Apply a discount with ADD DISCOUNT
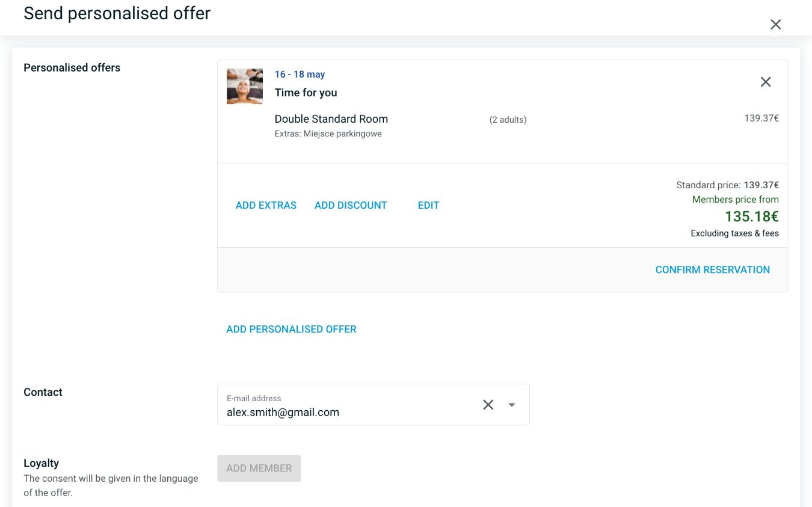The width and height of the screenshot is (812, 507). point(351,205)
